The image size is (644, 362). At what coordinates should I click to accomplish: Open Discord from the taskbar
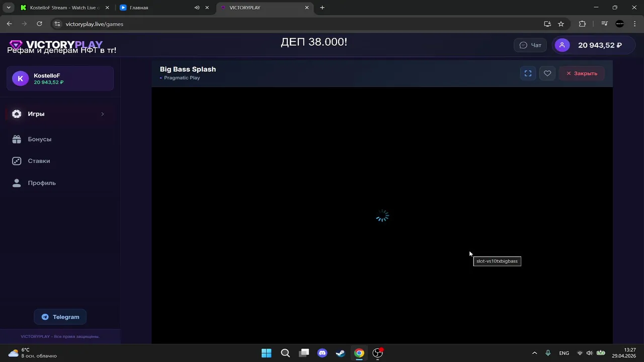(x=323, y=353)
